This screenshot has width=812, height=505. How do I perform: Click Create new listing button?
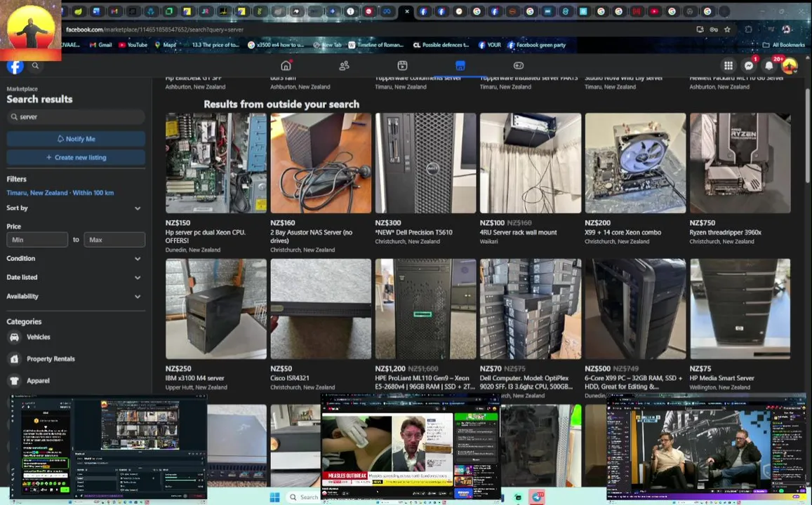(x=76, y=157)
